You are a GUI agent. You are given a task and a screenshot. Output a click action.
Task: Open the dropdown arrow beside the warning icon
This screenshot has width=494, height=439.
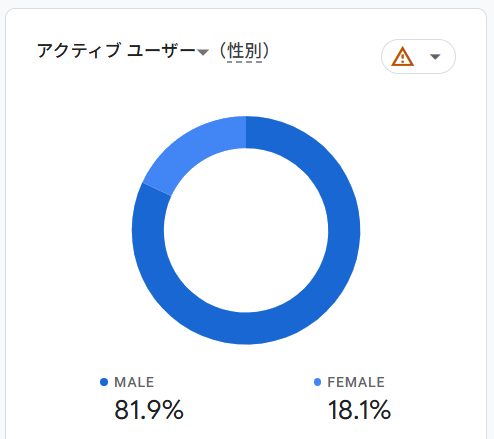click(435, 57)
